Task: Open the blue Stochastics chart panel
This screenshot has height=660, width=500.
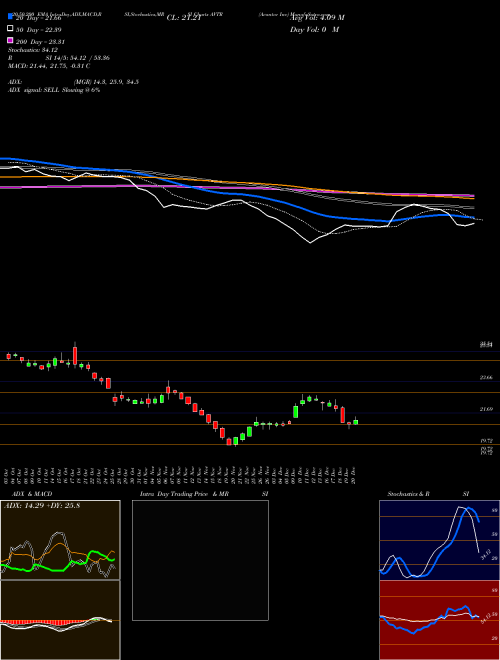Action: pyautogui.click(x=439, y=540)
